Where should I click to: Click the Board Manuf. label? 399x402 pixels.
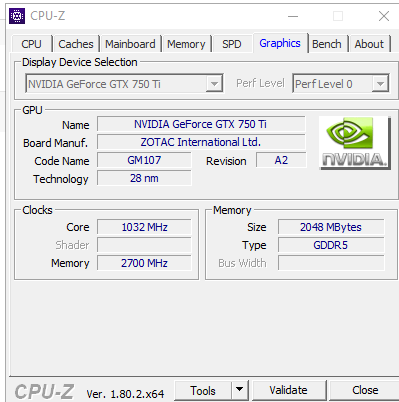(x=56, y=143)
